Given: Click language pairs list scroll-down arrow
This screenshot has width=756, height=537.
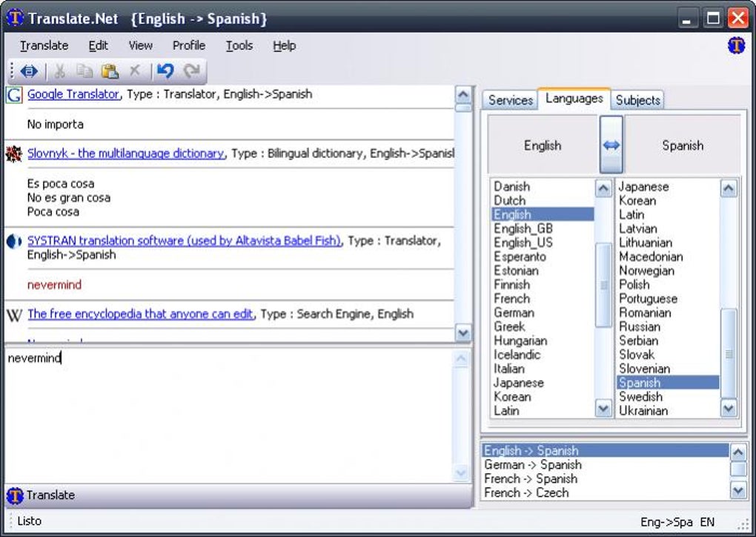Looking at the screenshot, I should (x=738, y=491).
